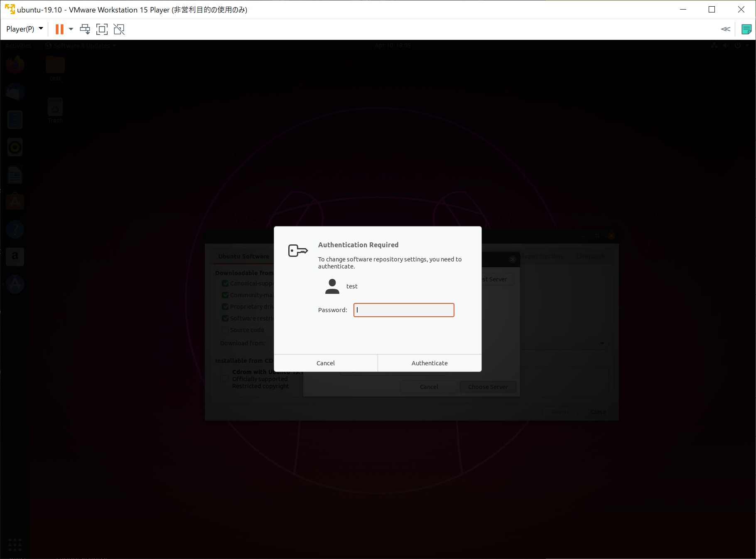756x559 pixels.
Task: Show applications grid in the dock
Action: point(15,544)
